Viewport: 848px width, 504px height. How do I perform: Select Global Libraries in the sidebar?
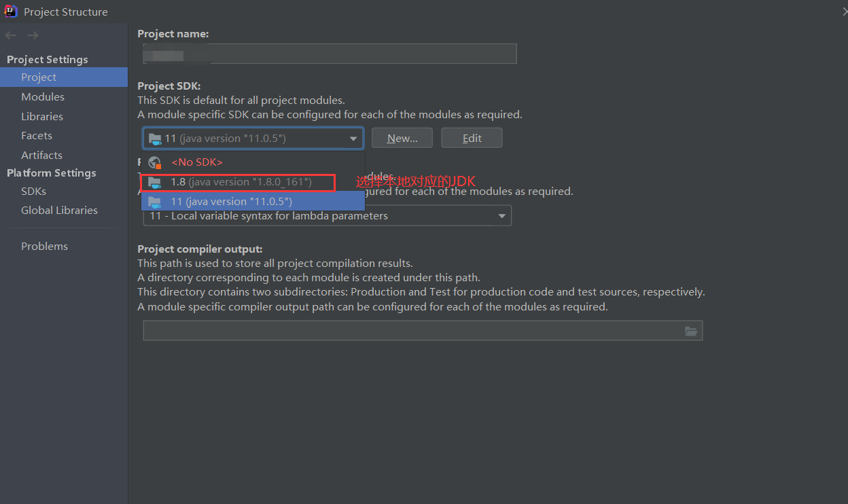60,210
